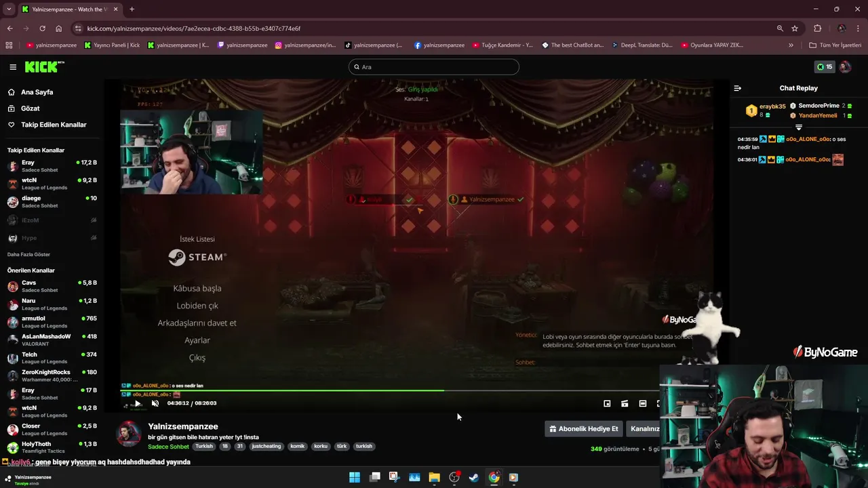The width and height of the screenshot is (868, 488).
Task: Unmute the video player volume
Action: 155,403
